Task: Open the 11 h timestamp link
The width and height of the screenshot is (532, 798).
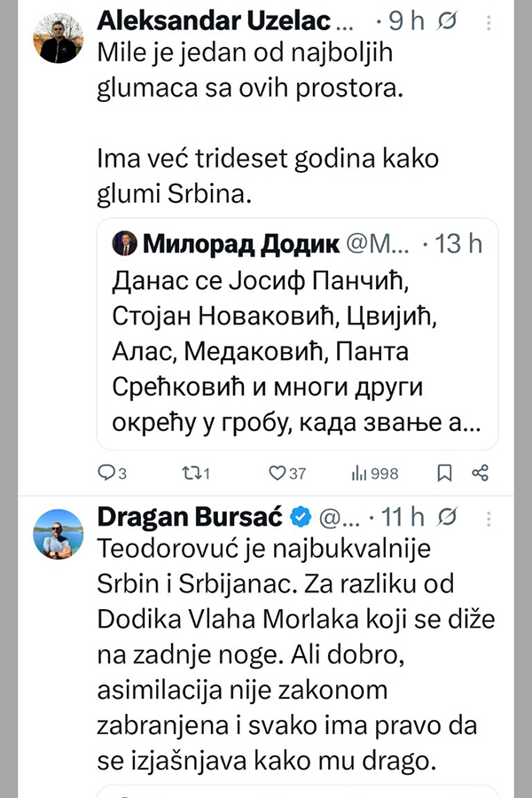Action: point(402,515)
